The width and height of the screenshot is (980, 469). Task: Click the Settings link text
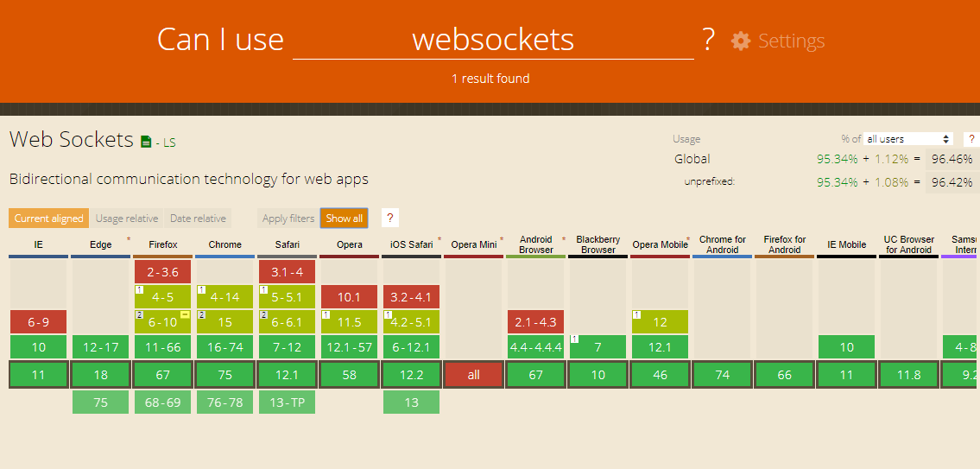(791, 41)
